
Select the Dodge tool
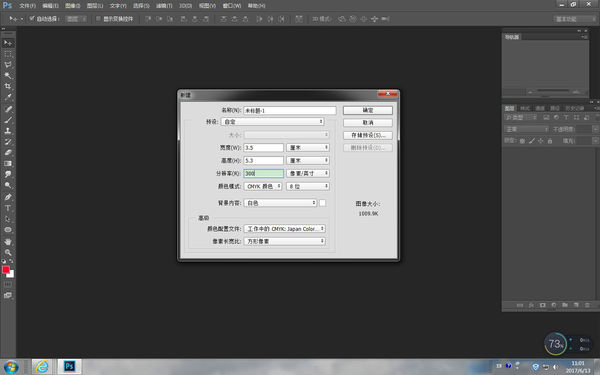coord(8,185)
